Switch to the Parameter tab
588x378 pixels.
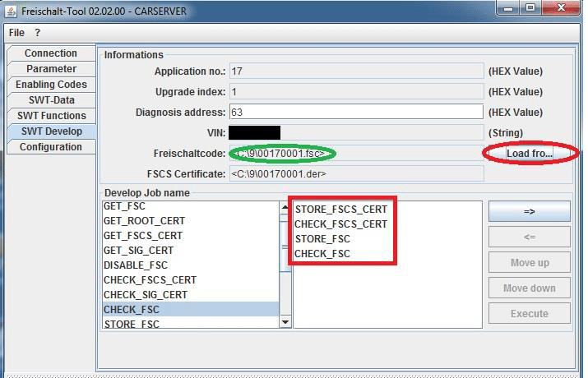coord(50,69)
